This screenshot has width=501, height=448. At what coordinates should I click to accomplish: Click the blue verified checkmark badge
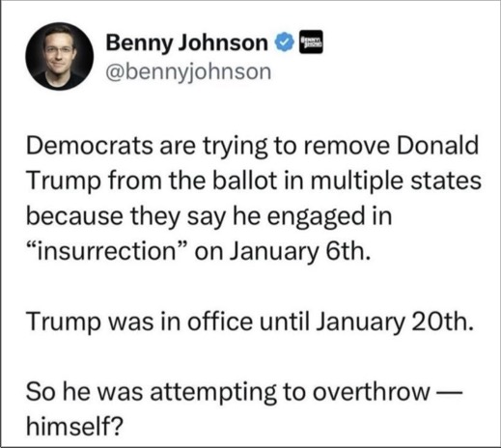(284, 42)
